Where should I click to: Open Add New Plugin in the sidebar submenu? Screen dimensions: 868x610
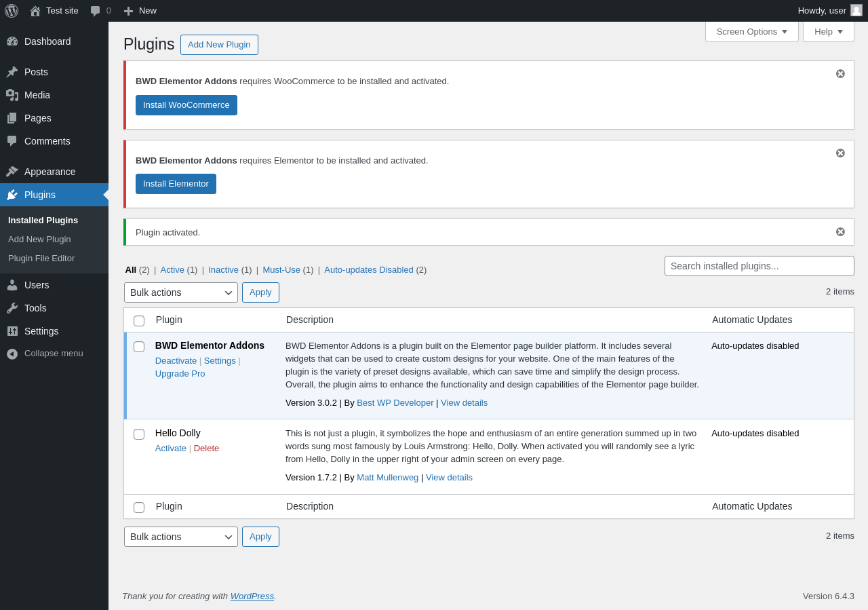coord(39,240)
